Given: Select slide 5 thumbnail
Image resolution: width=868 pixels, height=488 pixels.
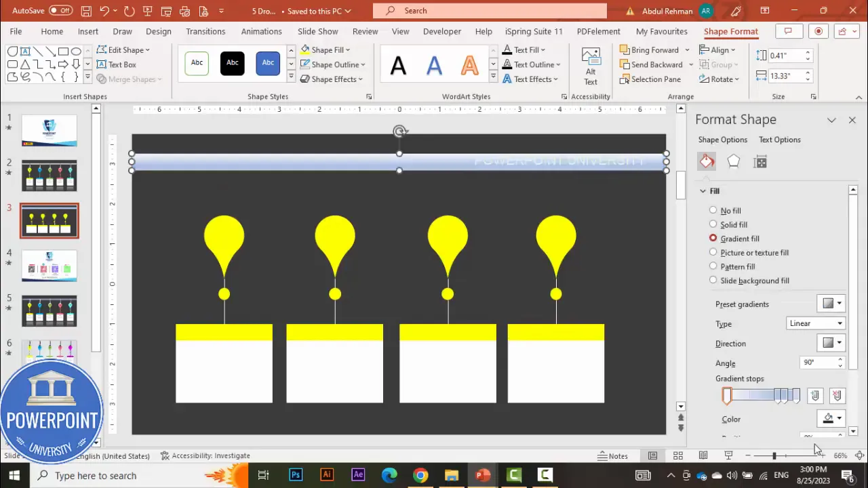Looking at the screenshot, I should pyautogui.click(x=50, y=311).
